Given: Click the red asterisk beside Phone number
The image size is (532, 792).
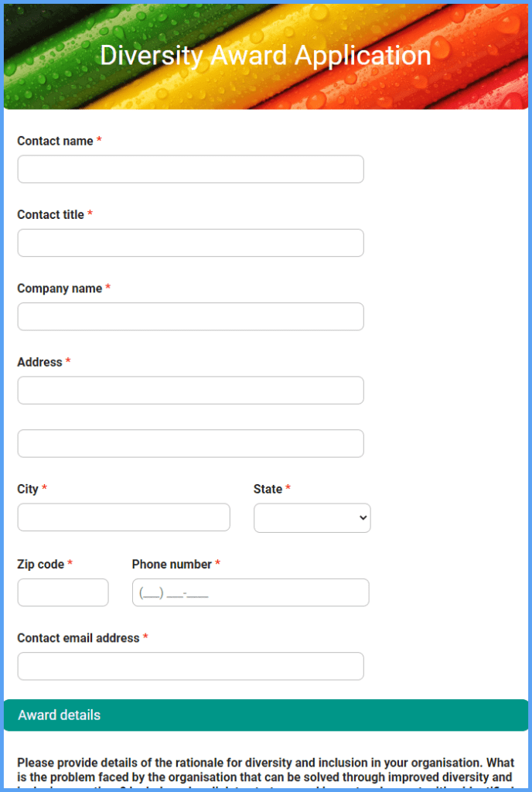Looking at the screenshot, I should 219,564.
